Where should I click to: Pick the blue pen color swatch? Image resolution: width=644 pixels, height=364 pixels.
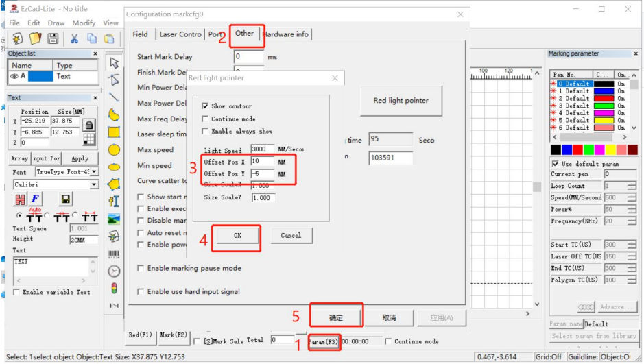[567, 149]
